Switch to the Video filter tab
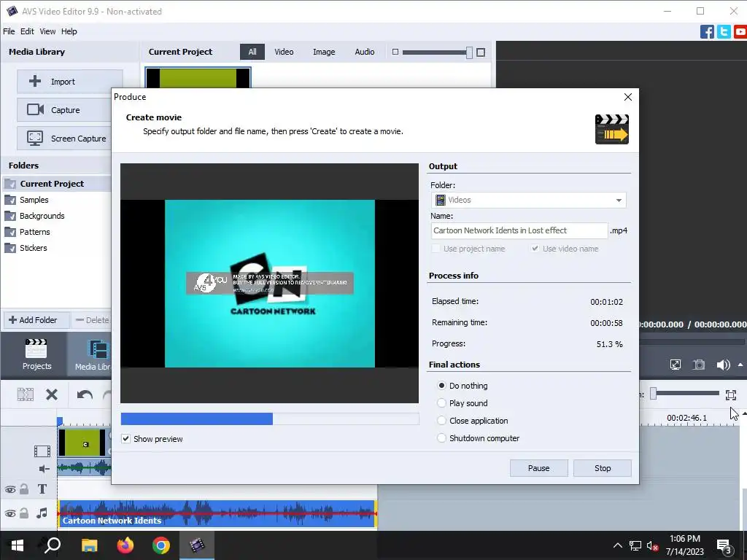This screenshot has height=560, width=747. 284,52
